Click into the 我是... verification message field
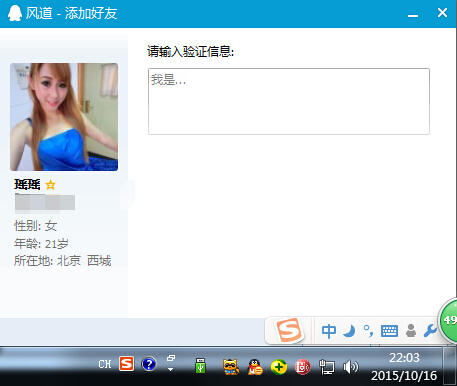Viewport: 457px width, 386px height. (x=289, y=101)
